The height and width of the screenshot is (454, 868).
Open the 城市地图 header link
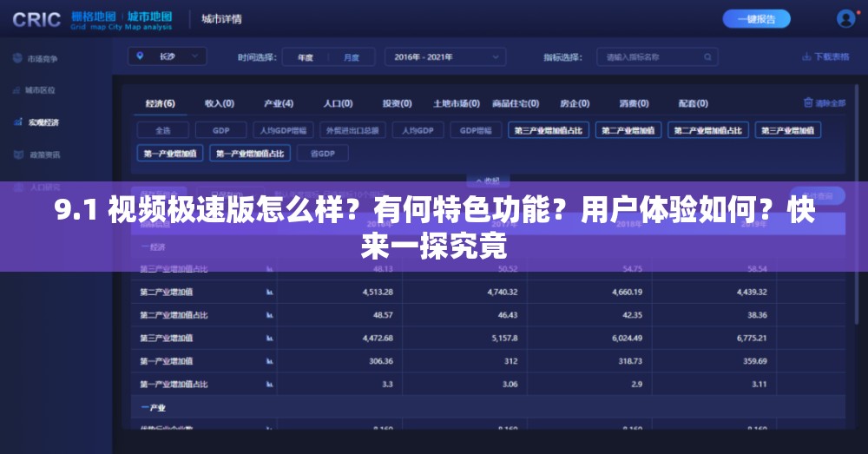pos(149,16)
